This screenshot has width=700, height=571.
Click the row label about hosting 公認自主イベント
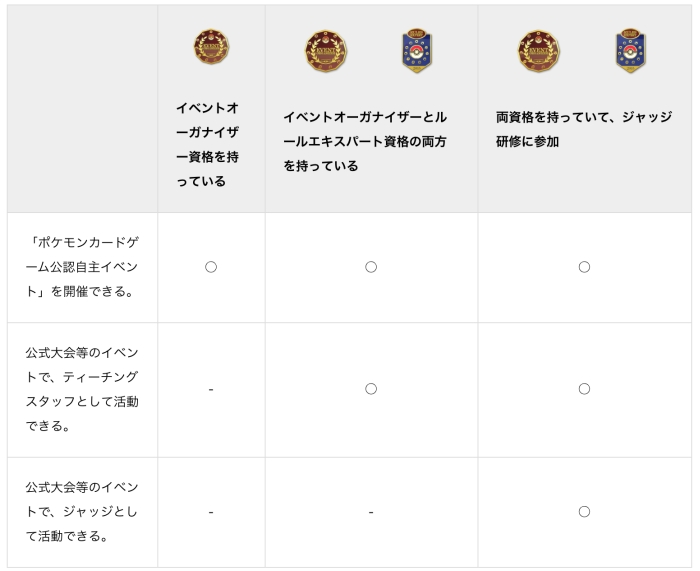coord(82,267)
